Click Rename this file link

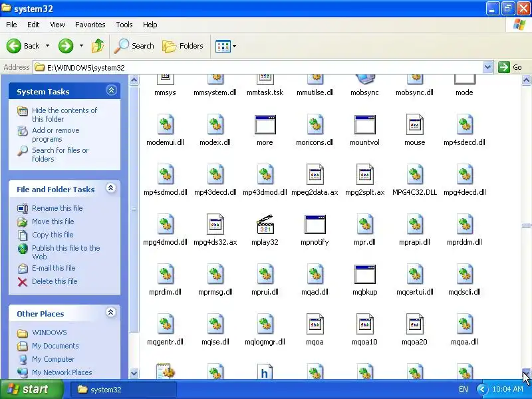[x=57, y=208]
